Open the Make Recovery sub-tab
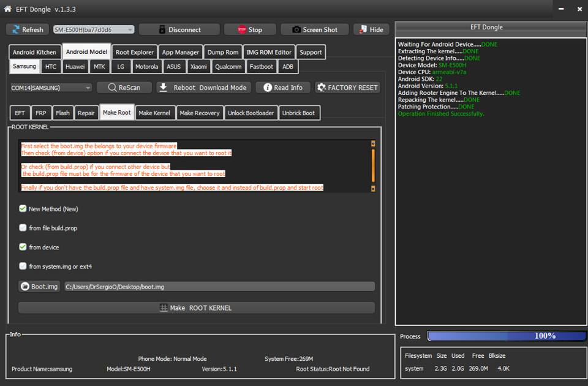The height and width of the screenshot is (386, 588). click(x=200, y=113)
